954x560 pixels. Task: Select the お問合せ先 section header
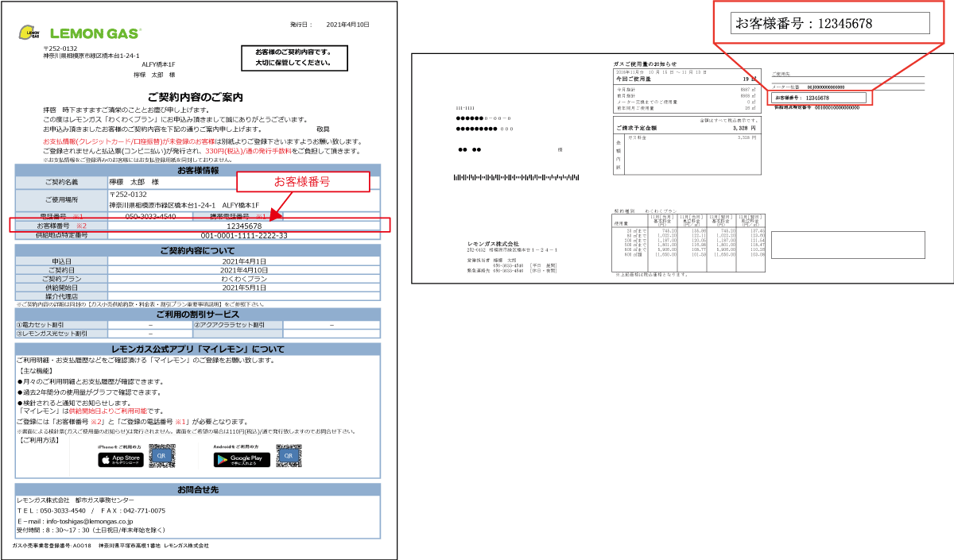point(198,489)
